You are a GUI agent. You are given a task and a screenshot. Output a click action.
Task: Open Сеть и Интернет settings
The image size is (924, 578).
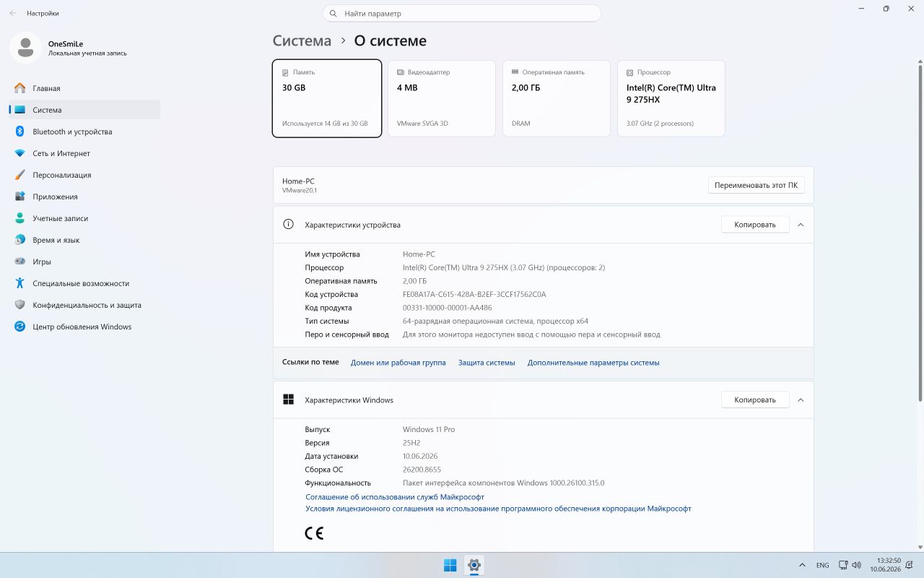pyautogui.click(x=84, y=153)
